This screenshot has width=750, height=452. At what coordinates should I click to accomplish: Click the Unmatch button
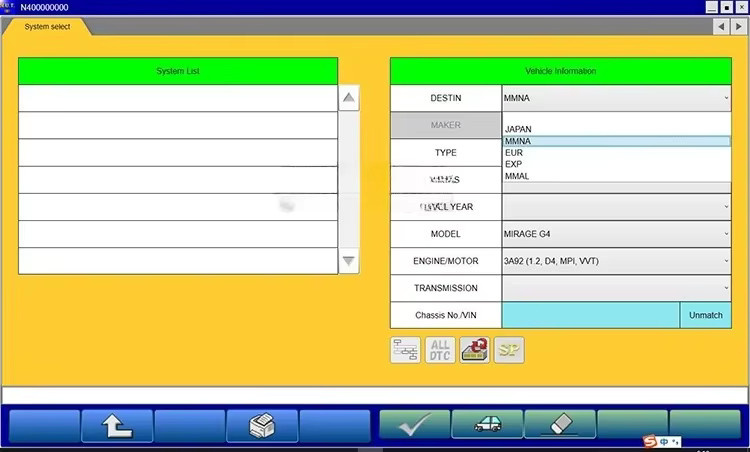coord(706,315)
